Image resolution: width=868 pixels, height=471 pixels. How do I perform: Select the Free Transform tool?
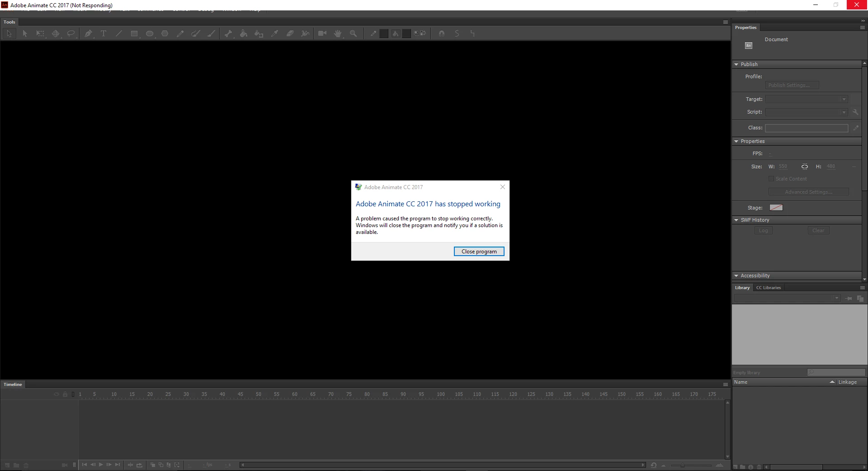click(40, 33)
